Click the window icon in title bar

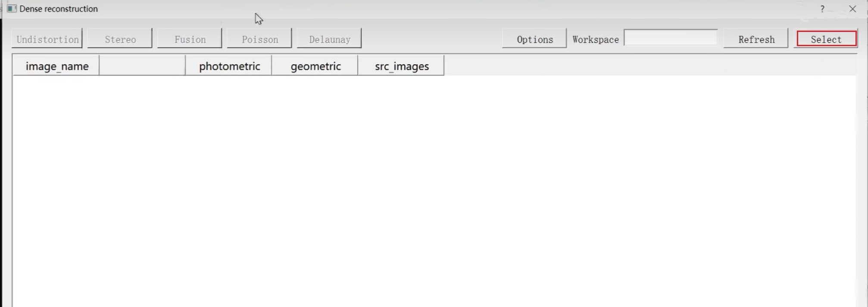click(x=12, y=9)
